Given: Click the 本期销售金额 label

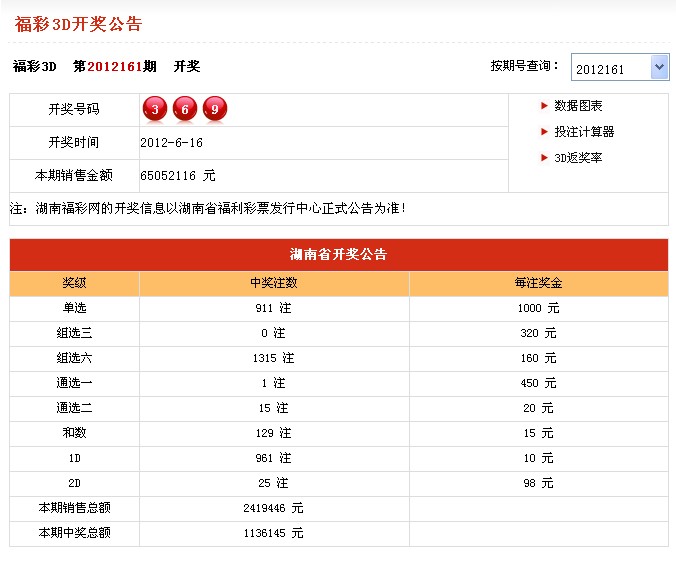Looking at the screenshot, I should 74,175.
